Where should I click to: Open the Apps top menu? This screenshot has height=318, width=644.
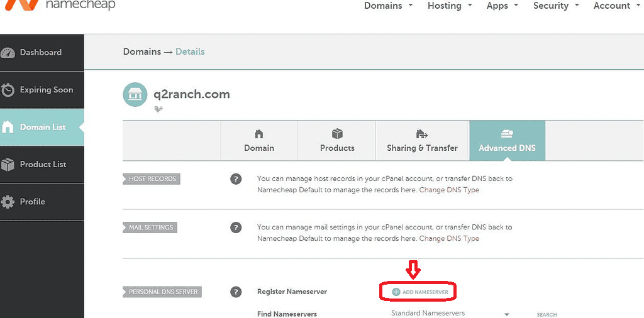[502, 6]
